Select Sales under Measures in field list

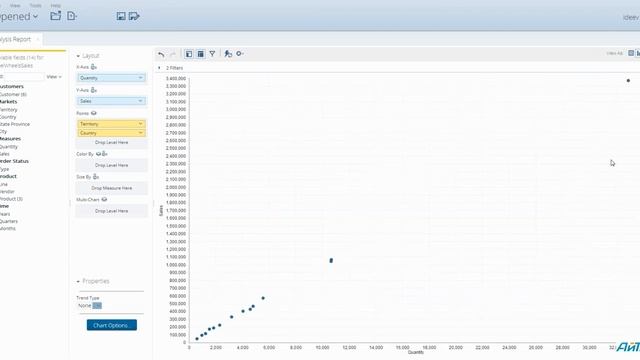[5, 154]
